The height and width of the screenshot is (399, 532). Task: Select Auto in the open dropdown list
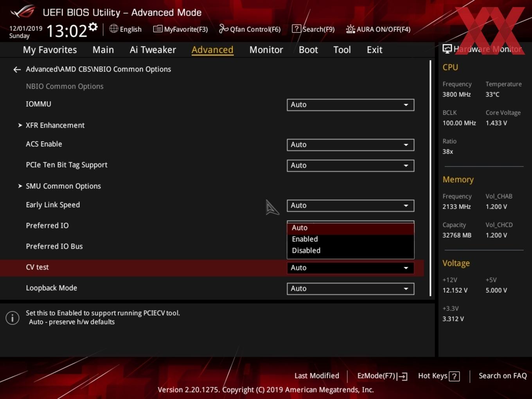(x=350, y=228)
